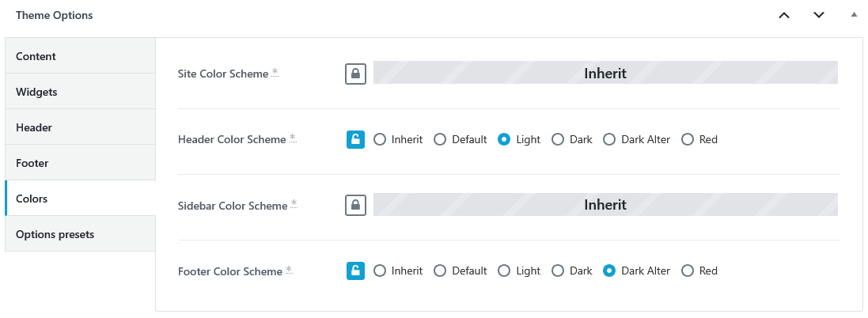The image size is (868, 318).
Task: Open the Widgets tab
Action: (x=80, y=92)
